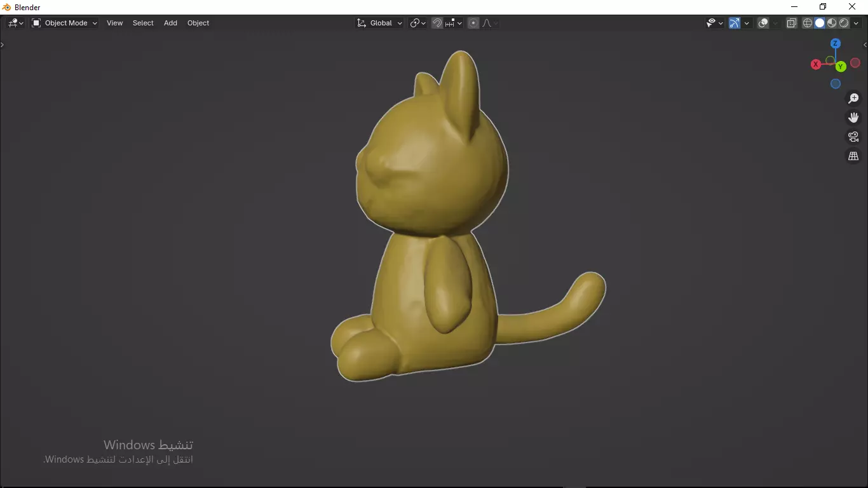Expand the right sidebar arrow
Image resolution: width=868 pixels, height=488 pixels.
point(865,44)
